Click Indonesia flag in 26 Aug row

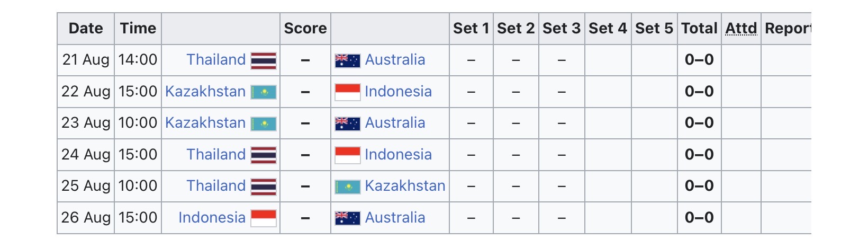coord(264,218)
